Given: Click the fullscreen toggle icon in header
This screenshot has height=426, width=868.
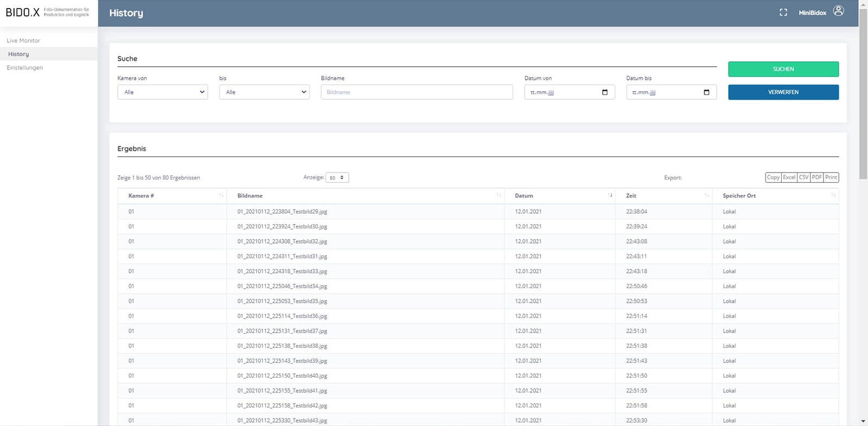Looking at the screenshot, I should [783, 12].
